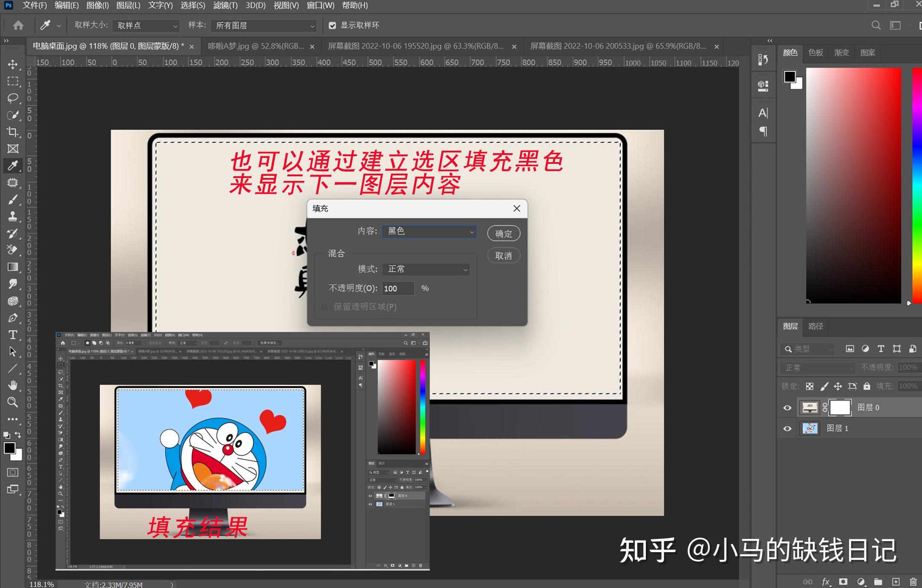Switch to the 路径 tab

pos(816,326)
